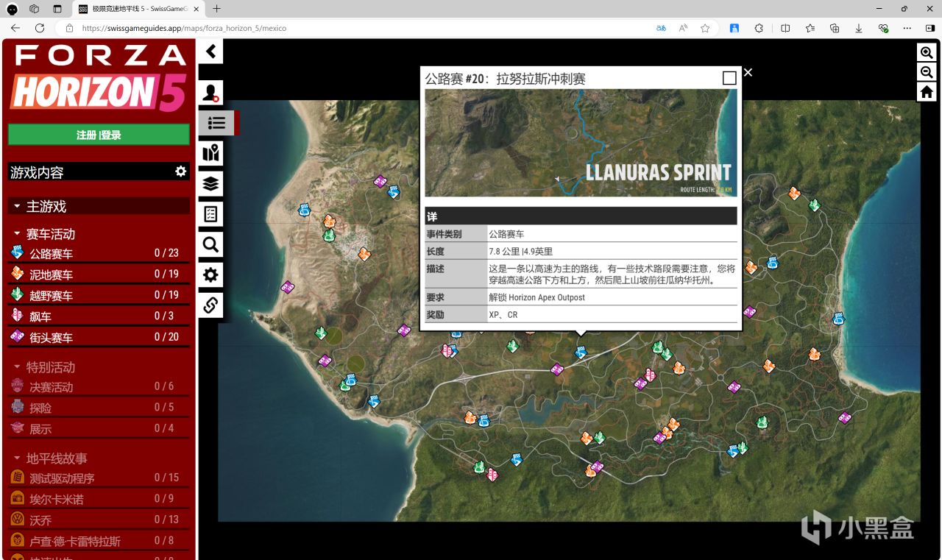
Task: Open the layers stack sidebar icon
Action: coord(211,183)
